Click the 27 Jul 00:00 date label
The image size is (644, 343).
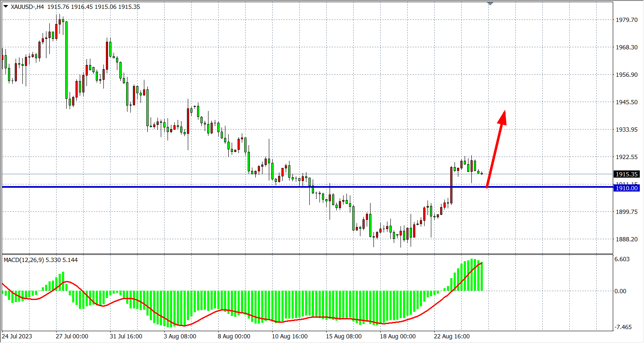[72, 336]
